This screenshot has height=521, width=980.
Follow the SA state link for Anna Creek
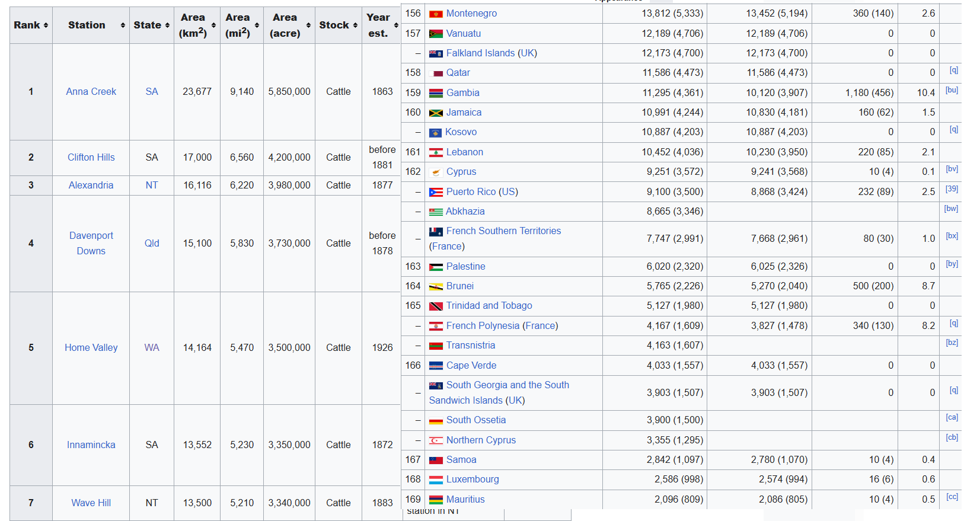(152, 91)
